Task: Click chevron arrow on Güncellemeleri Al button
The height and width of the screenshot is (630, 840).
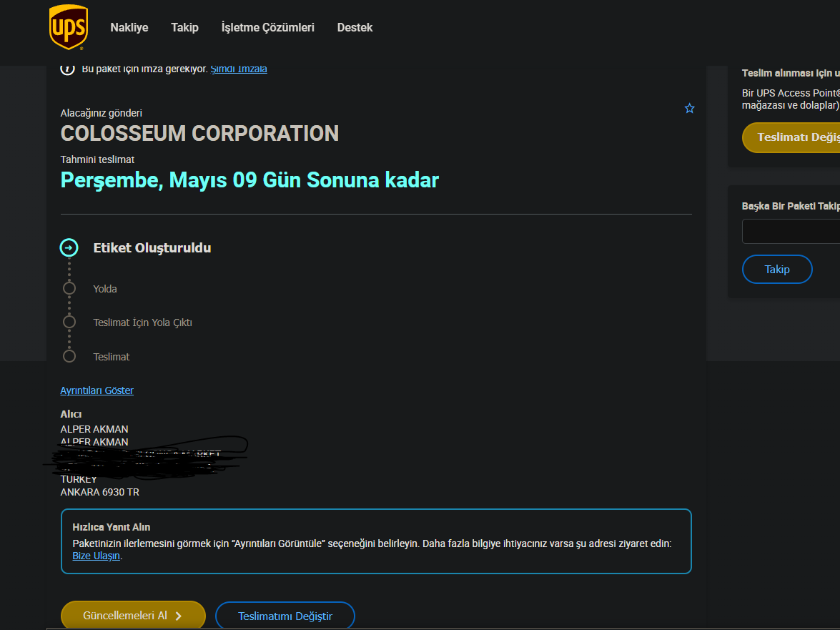Action: click(179, 616)
